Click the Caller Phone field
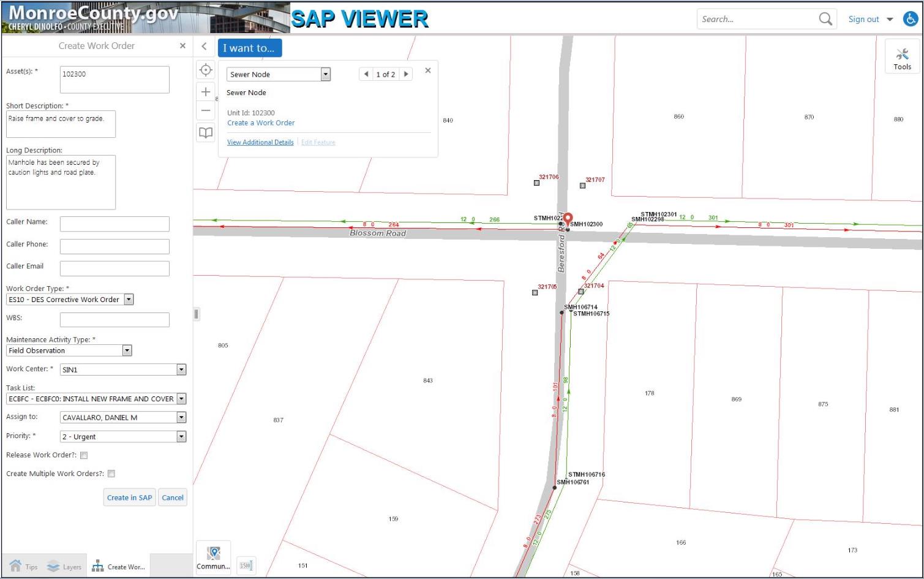 coord(115,246)
